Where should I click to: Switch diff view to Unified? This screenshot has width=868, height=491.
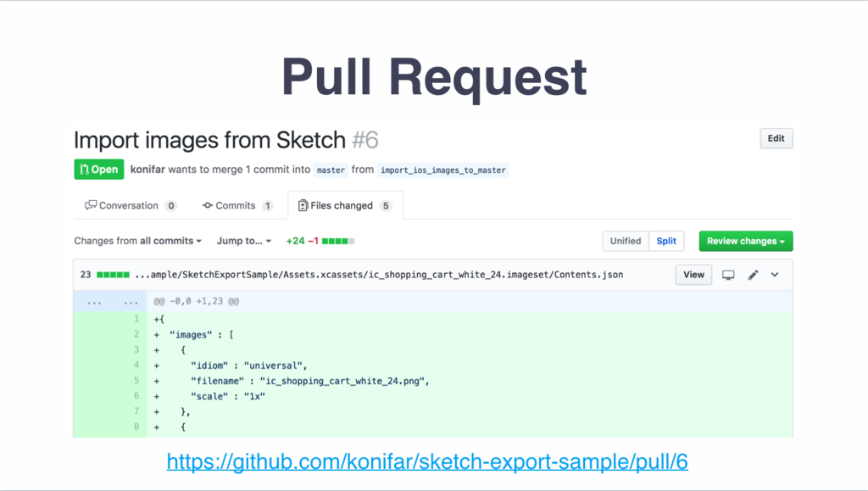coord(626,241)
